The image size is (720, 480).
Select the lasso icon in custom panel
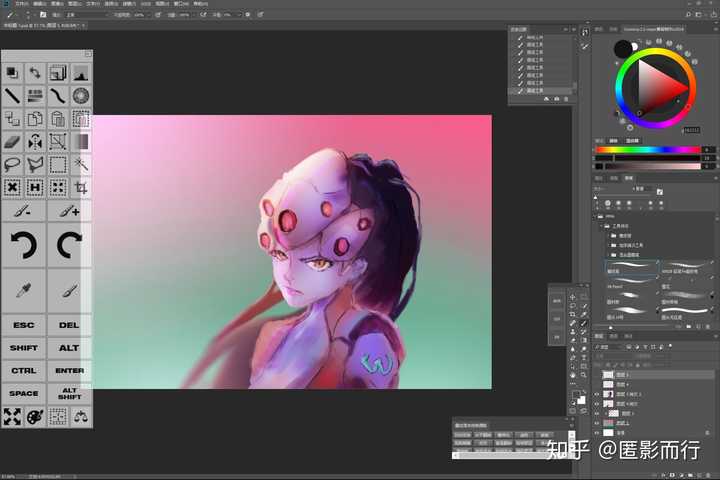[12, 164]
